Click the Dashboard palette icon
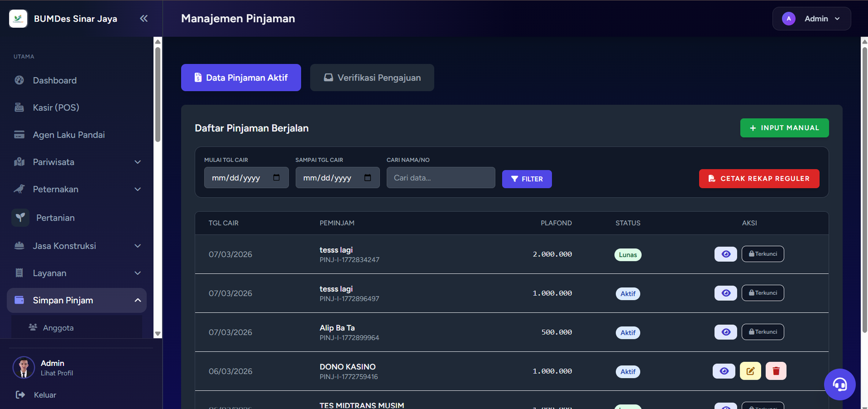868x409 pixels. point(20,80)
